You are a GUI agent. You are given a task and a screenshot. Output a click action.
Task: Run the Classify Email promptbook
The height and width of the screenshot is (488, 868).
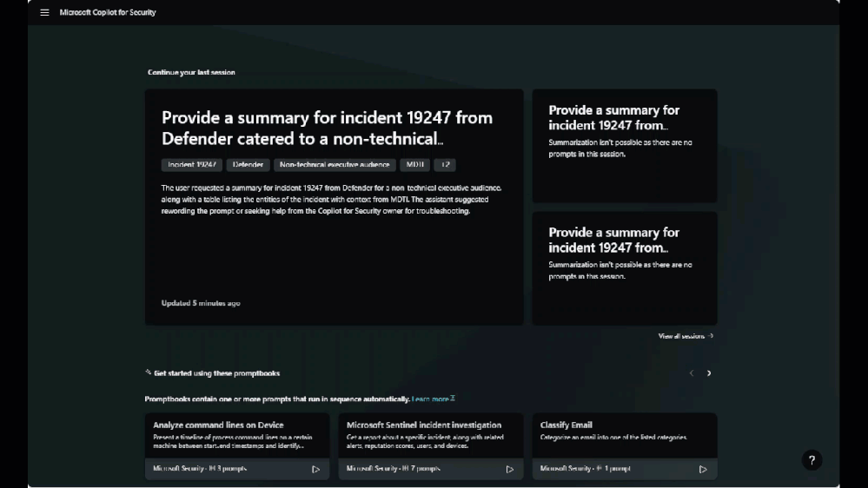(x=703, y=469)
